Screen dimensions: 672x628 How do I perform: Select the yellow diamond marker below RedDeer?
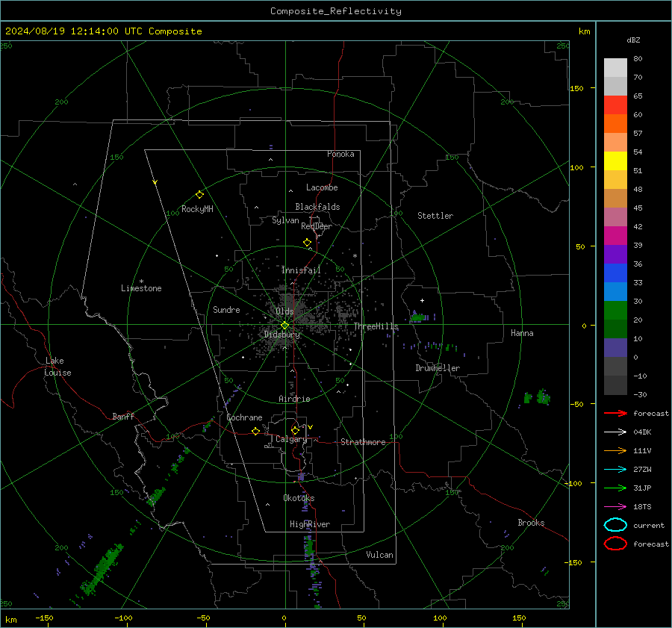pyautogui.click(x=307, y=243)
